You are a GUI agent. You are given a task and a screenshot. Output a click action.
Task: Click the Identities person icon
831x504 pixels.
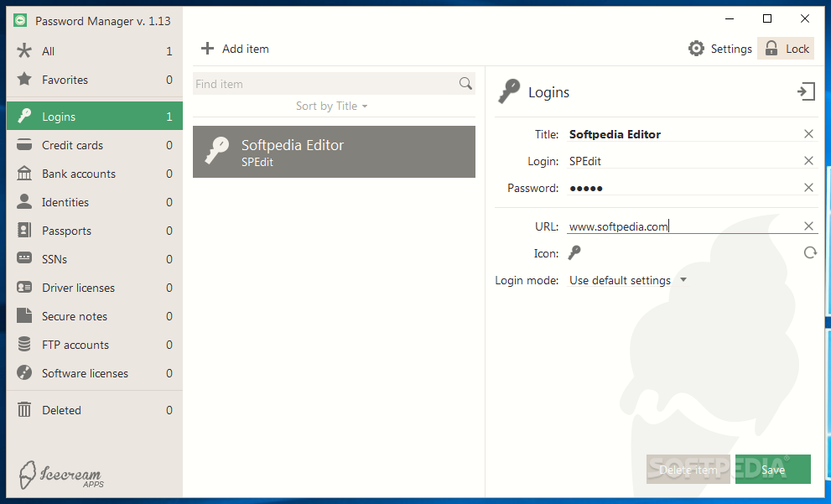coord(23,201)
